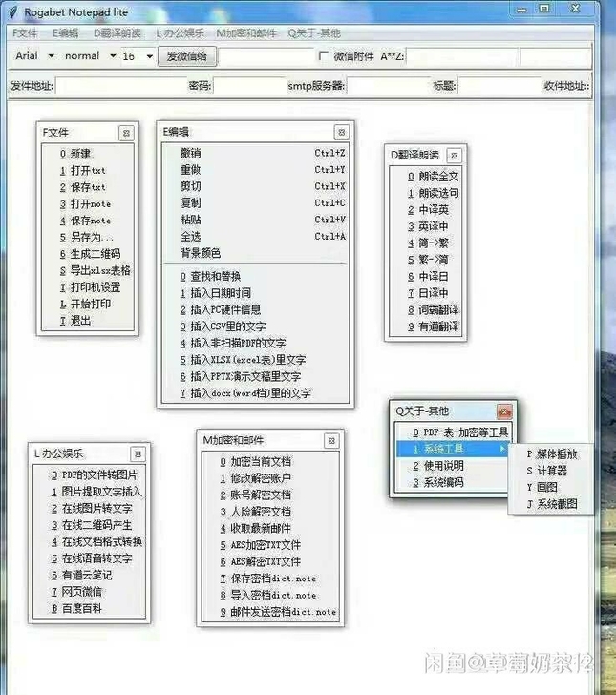616x695 pixels.
Task: Open the E编辑 menu in menu bar
Action: click(x=66, y=33)
